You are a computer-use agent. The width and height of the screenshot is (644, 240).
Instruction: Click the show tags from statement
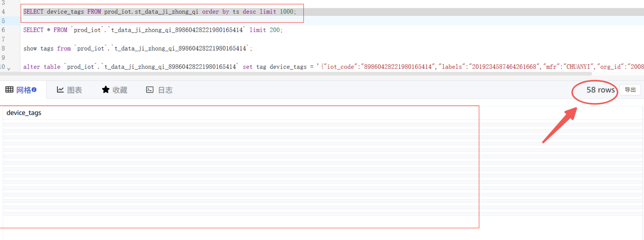click(138, 48)
